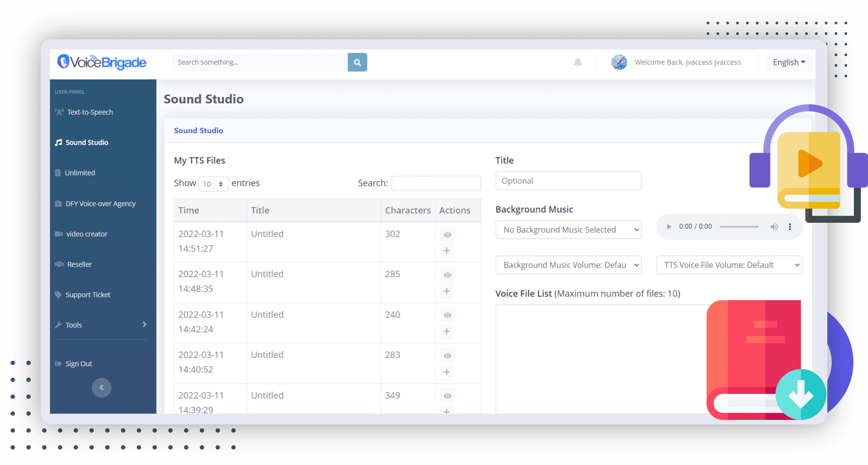View the 14:40:52 file using eye icon

(447, 356)
